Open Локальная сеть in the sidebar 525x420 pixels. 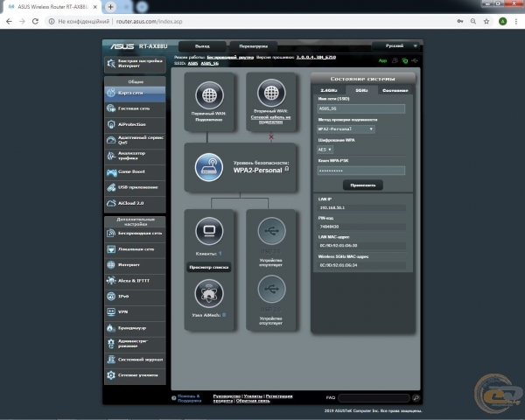(x=135, y=249)
